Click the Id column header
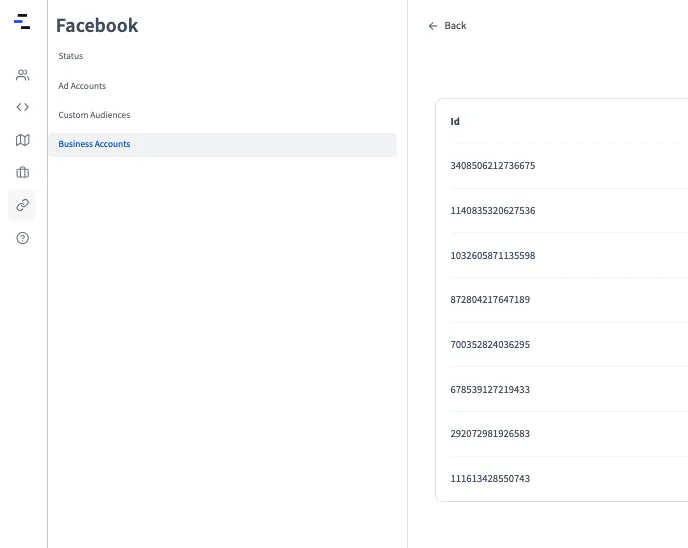The height and width of the screenshot is (548, 688). 455,122
